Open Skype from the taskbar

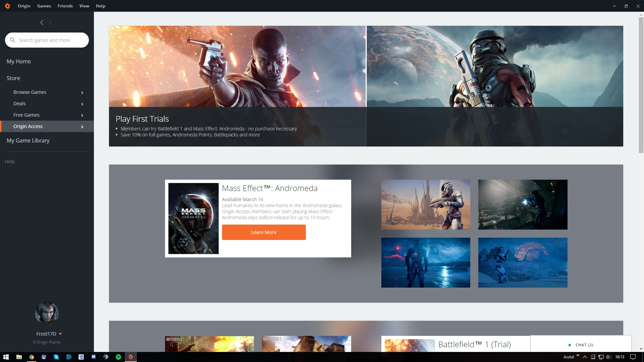pyautogui.click(x=56, y=357)
